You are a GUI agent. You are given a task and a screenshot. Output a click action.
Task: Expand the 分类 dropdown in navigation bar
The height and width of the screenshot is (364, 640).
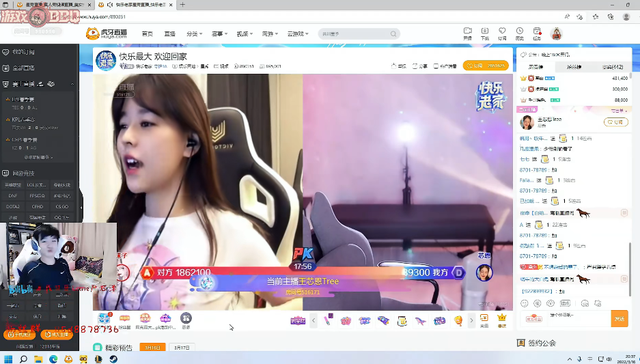(x=194, y=34)
